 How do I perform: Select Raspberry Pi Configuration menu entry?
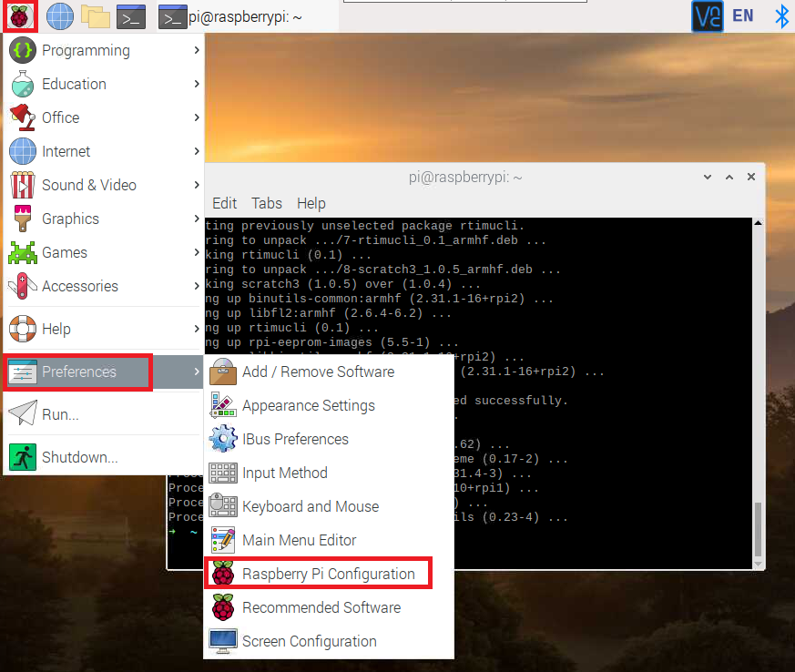point(329,574)
